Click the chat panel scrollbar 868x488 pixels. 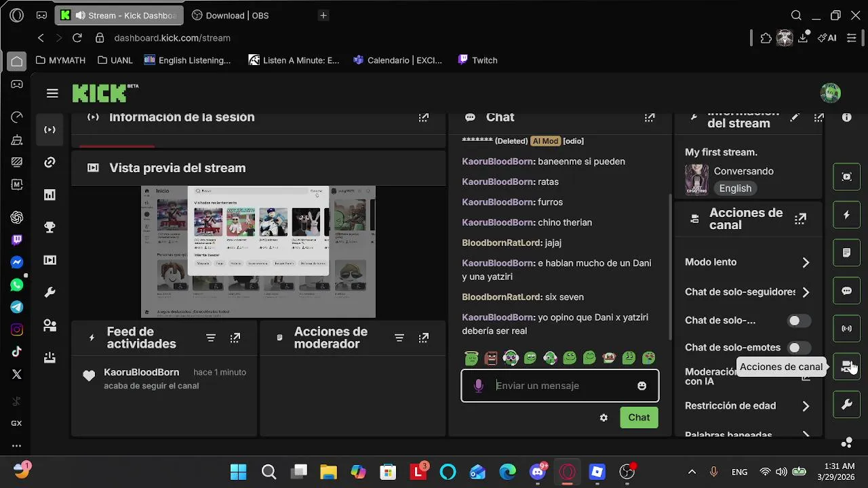tap(671, 266)
